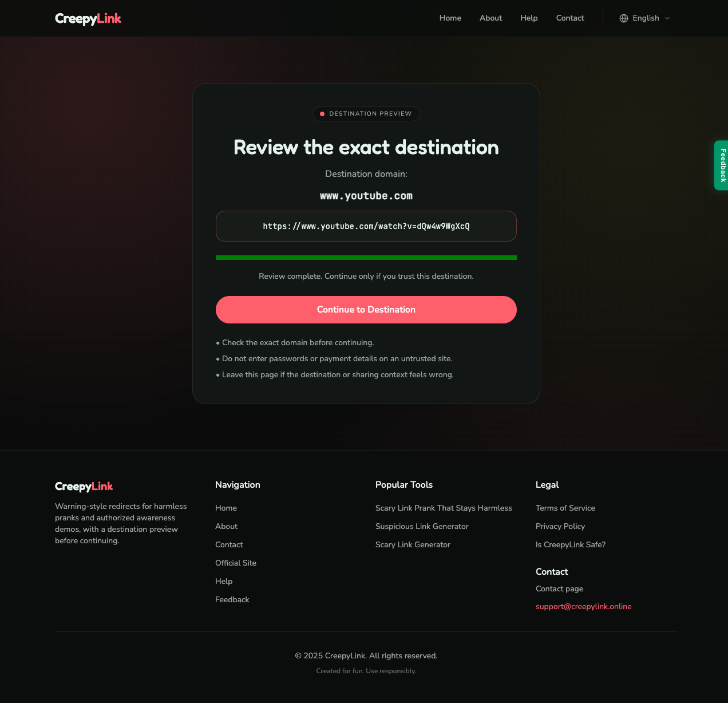Open About in top navigation

click(x=491, y=18)
